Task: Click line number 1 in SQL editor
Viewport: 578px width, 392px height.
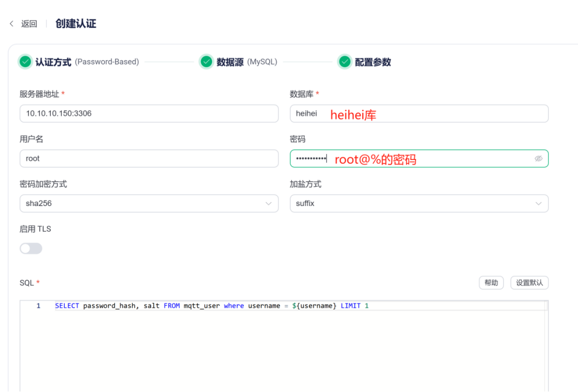Action: [x=38, y=306]
